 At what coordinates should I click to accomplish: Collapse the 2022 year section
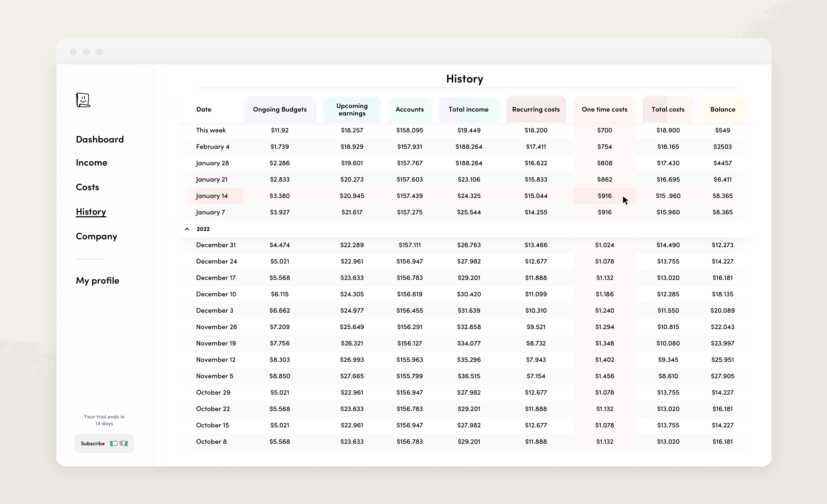[x=187, y=229]
